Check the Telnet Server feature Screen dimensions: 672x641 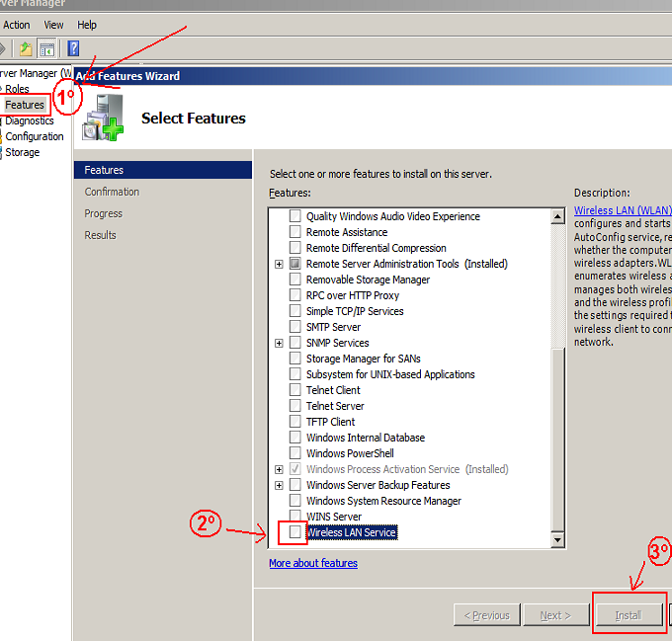[294, 406]
